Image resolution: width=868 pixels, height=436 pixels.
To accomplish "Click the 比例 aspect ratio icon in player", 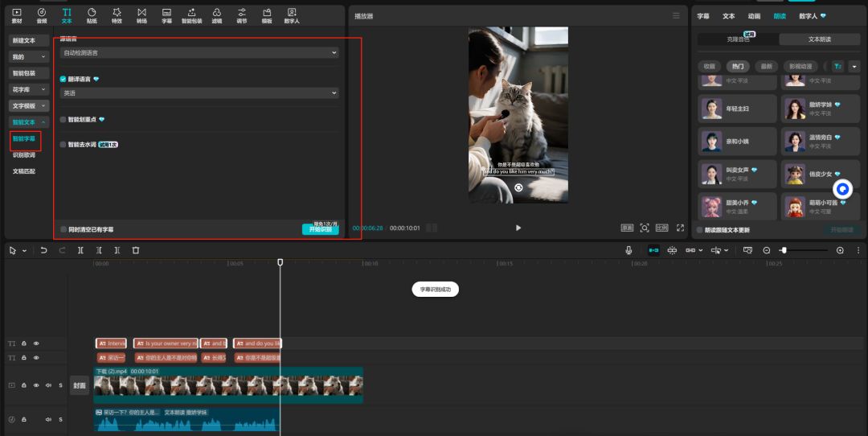I will tap(662, 228).
